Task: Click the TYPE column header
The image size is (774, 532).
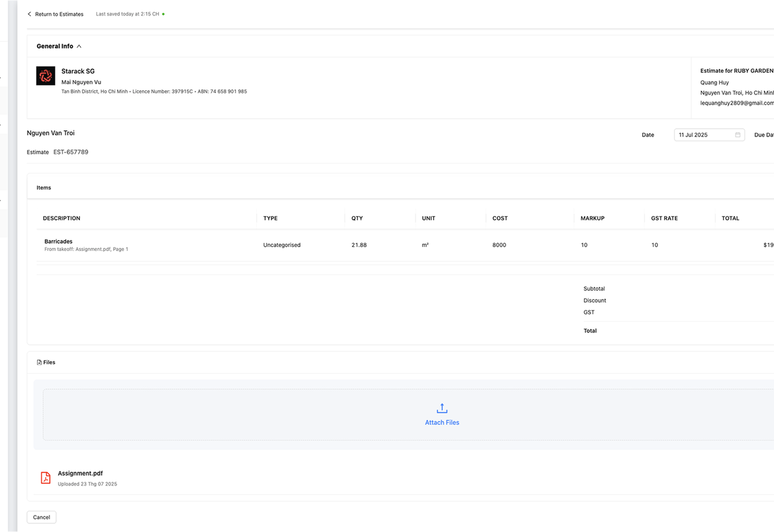Action: click(270, 218)
